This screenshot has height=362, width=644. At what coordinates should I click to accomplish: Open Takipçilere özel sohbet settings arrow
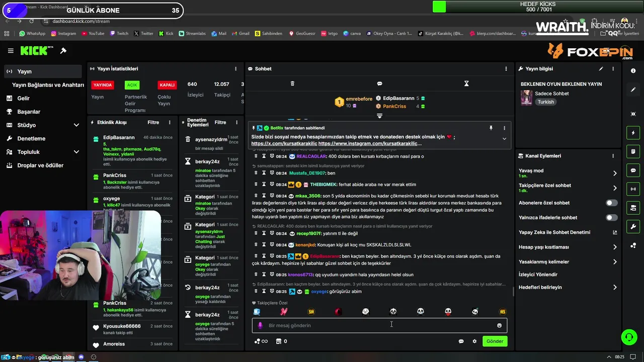(x=615, y=188)
